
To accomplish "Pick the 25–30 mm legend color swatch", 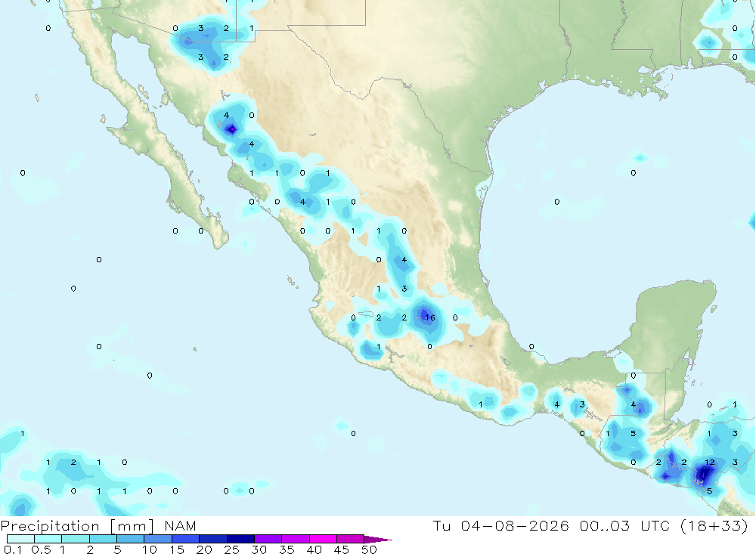I will point(240,539).
